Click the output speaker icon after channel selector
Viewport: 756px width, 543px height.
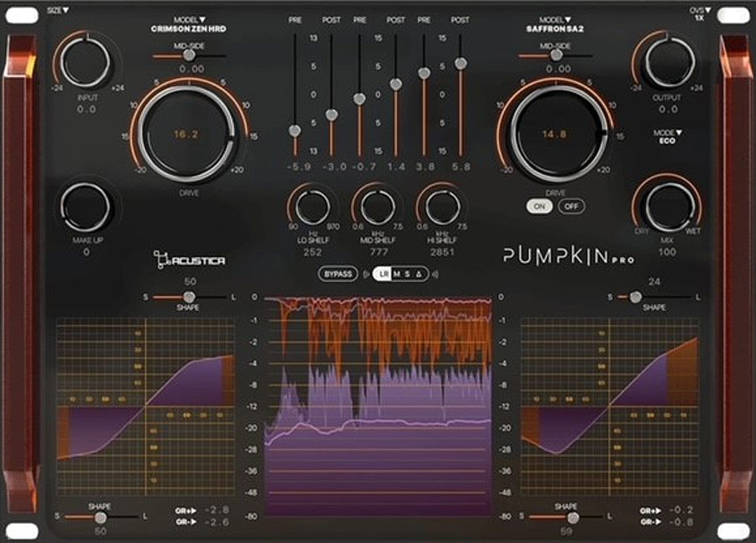click(x=433, y=274)
